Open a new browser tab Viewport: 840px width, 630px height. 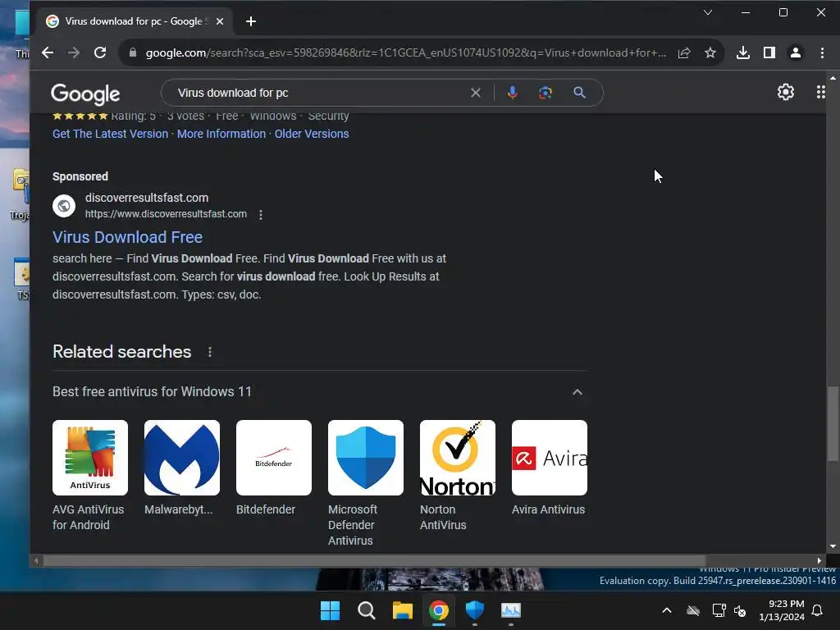click(251, 21)
